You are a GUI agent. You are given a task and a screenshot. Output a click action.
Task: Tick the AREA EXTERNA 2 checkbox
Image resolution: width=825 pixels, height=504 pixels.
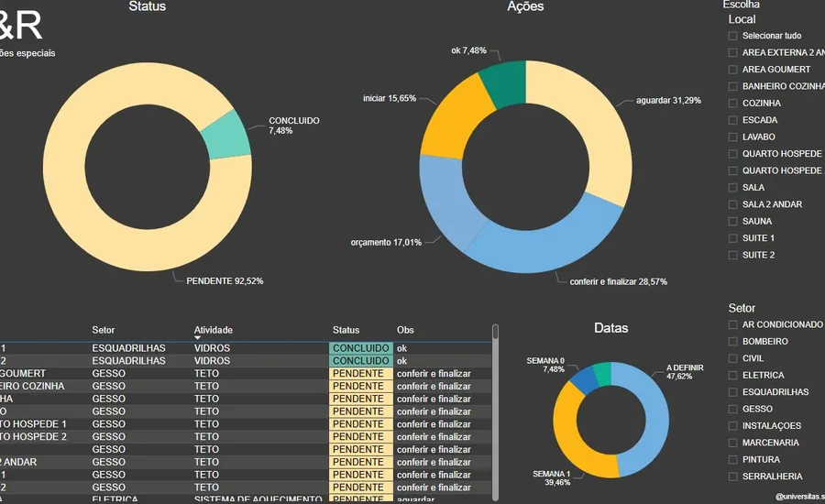pyautogui.click(x=732, y=52)
